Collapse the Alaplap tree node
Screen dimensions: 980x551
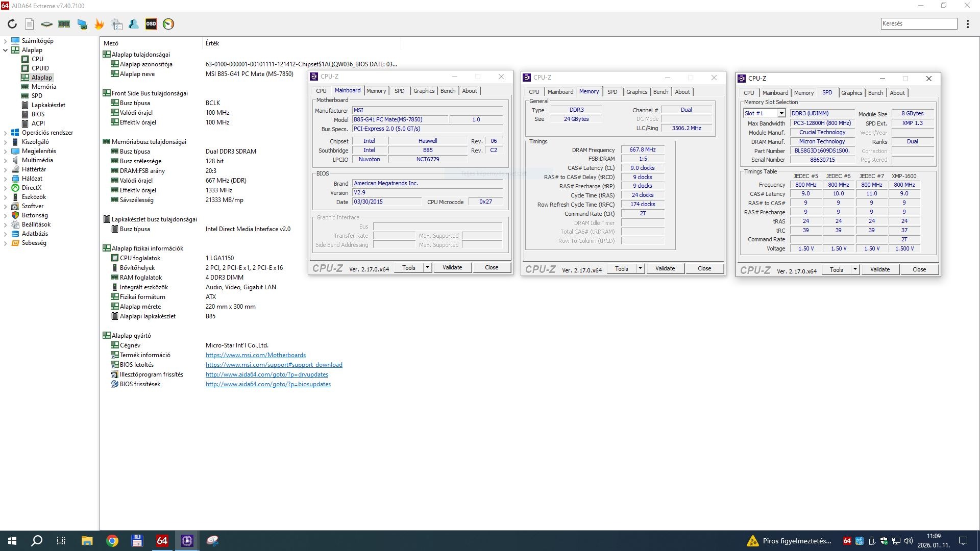(x=6, y=50)
